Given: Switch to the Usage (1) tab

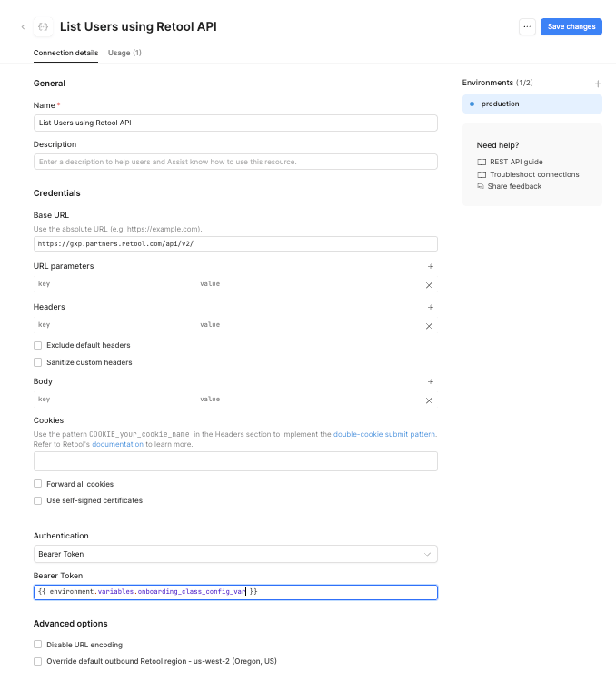Looking at the screenshot, I should pos(124,53).
